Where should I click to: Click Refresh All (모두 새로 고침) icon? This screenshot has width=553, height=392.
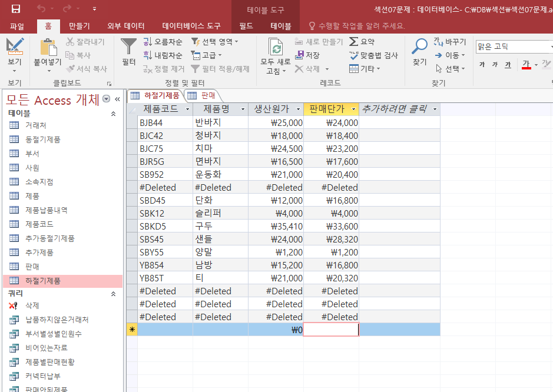[275, 46]
